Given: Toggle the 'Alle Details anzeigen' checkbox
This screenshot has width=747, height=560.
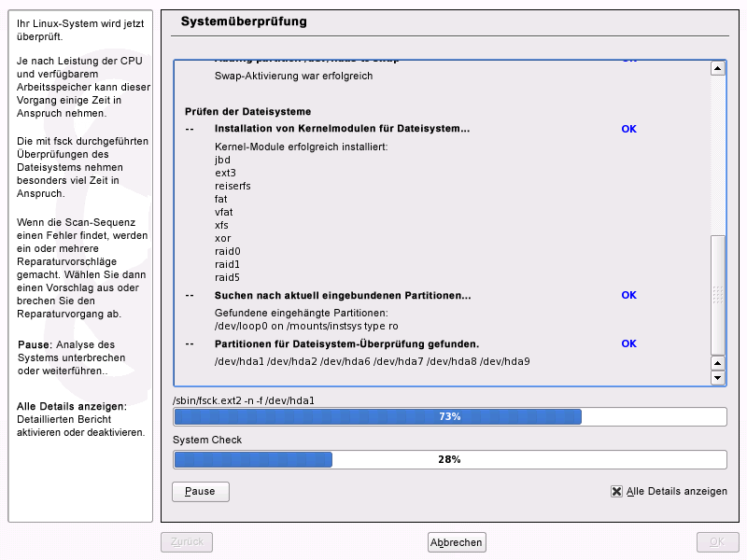Looking at the screenshot, I should (x=616, y=491).
